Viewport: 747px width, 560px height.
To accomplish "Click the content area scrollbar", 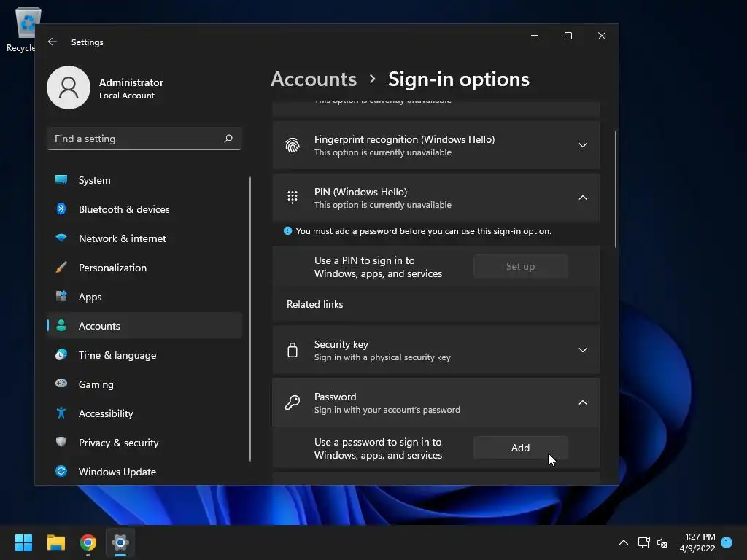I will click(616, 190).
